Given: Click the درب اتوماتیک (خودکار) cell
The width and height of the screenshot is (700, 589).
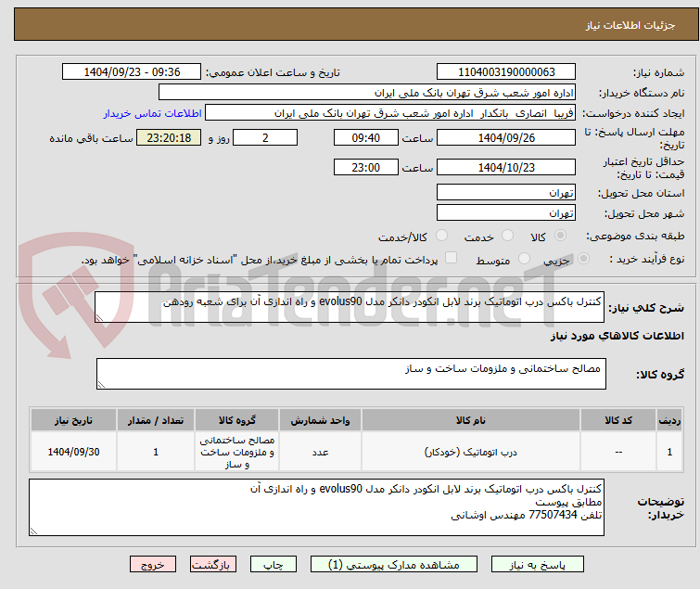Looking at the screenshot, I should click(x=471, y=452).
